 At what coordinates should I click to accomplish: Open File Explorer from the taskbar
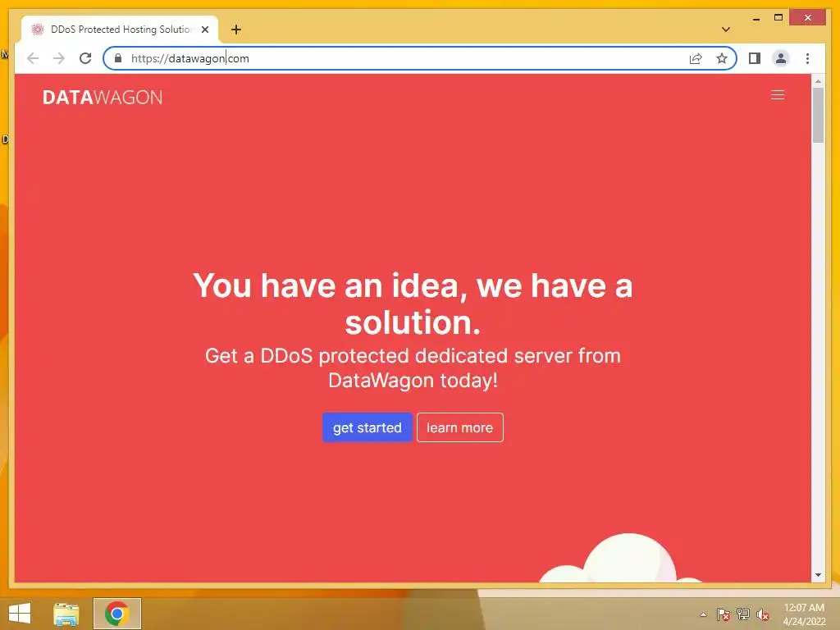coord(66,614)
